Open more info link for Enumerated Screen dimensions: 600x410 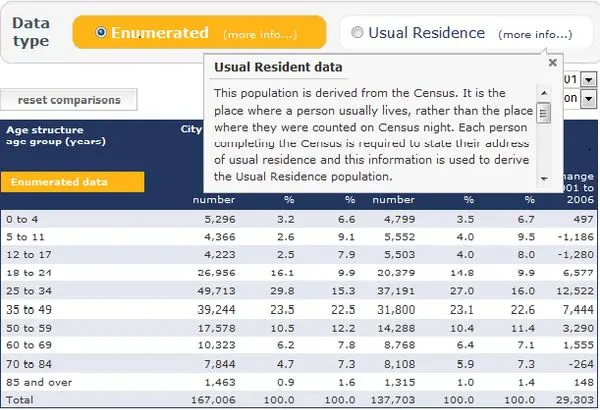(x=260, y=34)
